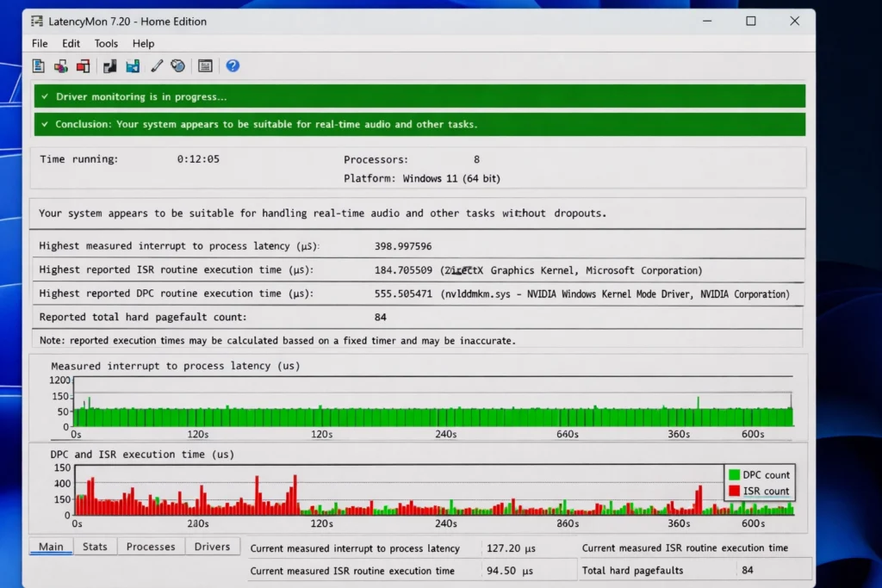Click the Platform Windows 11 (64 bit) text
The width and height of the screenshot is (882, 588).
click(422, 179)
